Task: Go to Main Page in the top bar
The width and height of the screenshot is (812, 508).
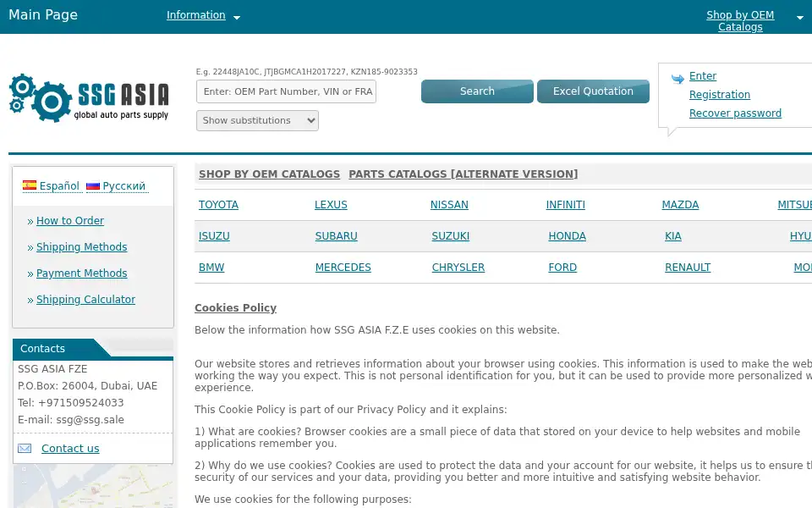Action: tap(43, 14)
